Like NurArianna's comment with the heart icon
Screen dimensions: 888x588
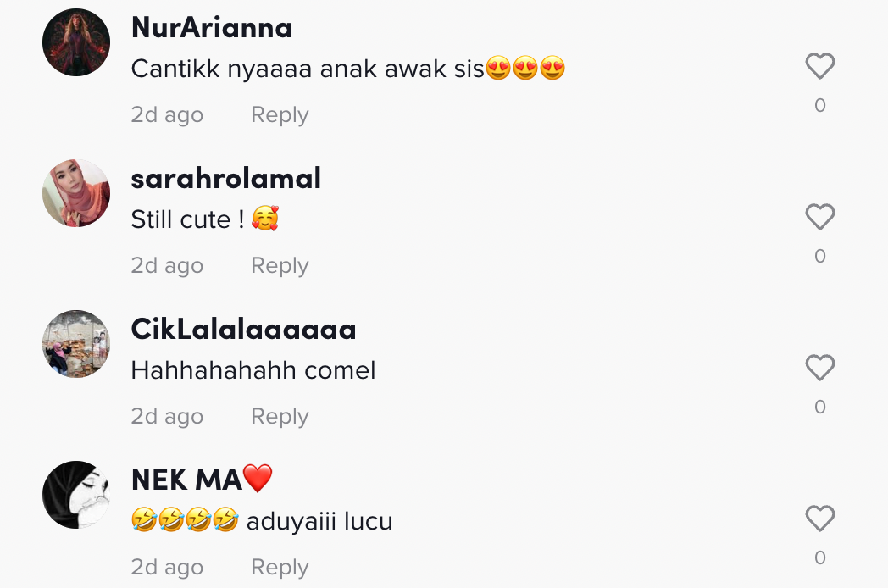click(820, 66)
